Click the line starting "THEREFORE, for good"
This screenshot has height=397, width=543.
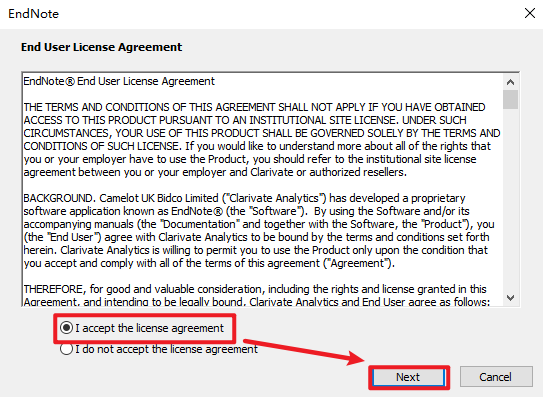click(255, 289)
